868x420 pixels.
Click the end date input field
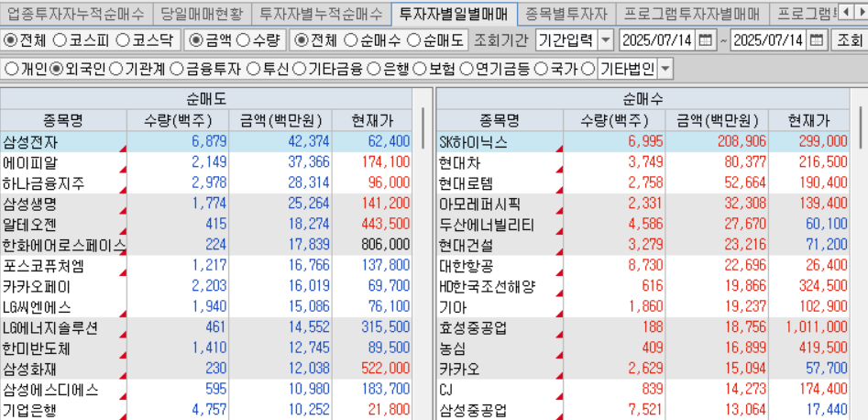pyautogui.click(x=769, y=40)
